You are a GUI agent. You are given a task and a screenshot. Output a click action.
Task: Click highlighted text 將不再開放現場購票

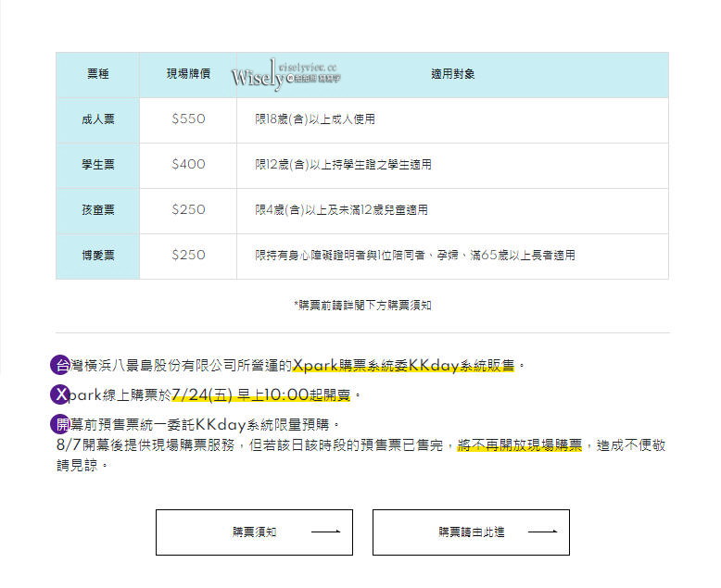[520, 445]
